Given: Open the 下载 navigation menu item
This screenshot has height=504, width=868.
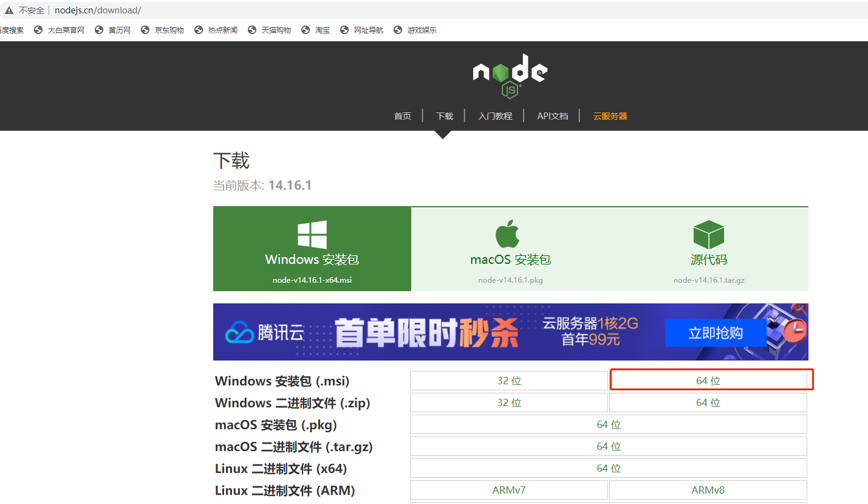Looking at the screenshot, I should [x=443, y=116].
